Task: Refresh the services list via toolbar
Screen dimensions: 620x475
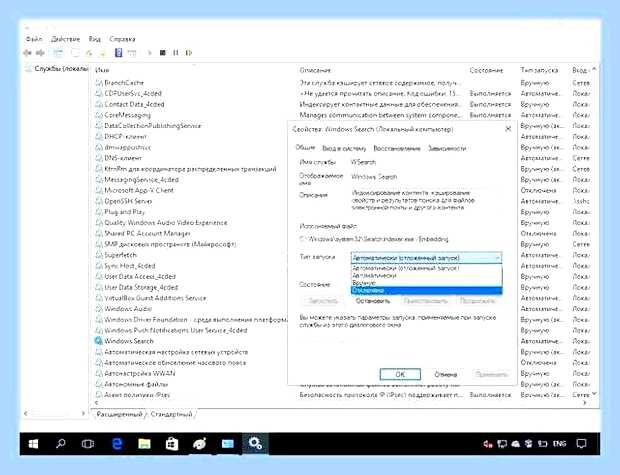Action: pos(89,53)
